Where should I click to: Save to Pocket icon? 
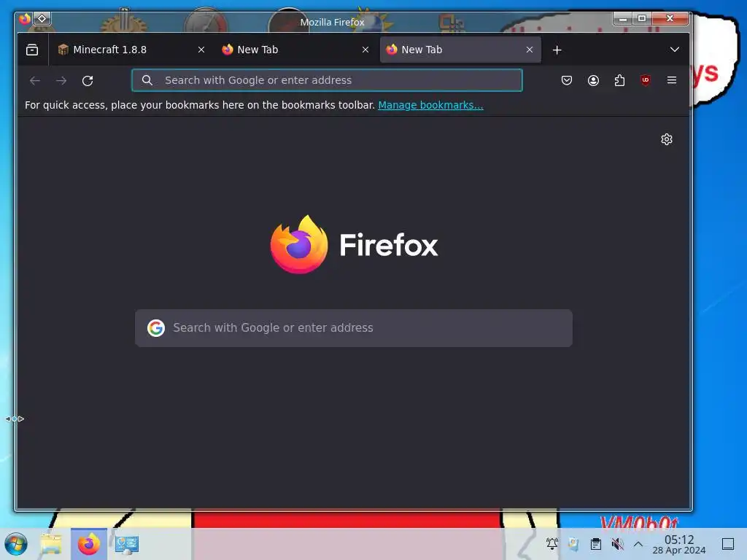(566, 80)
